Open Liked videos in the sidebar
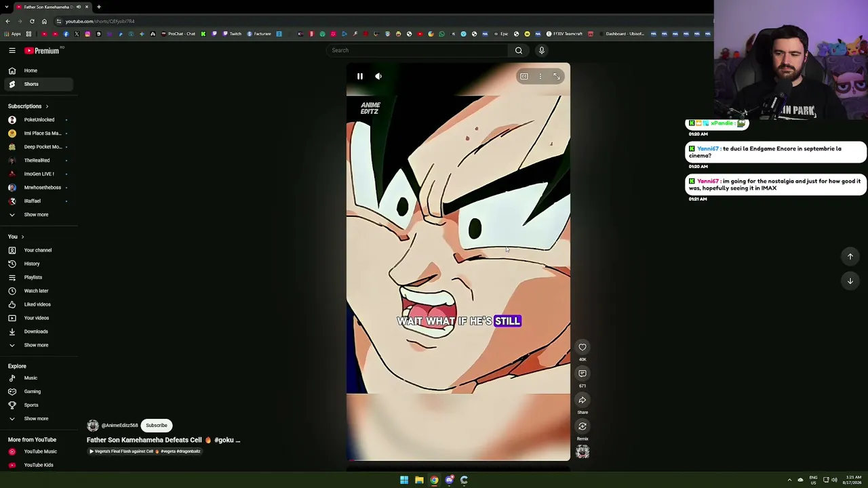 (38, 304)
